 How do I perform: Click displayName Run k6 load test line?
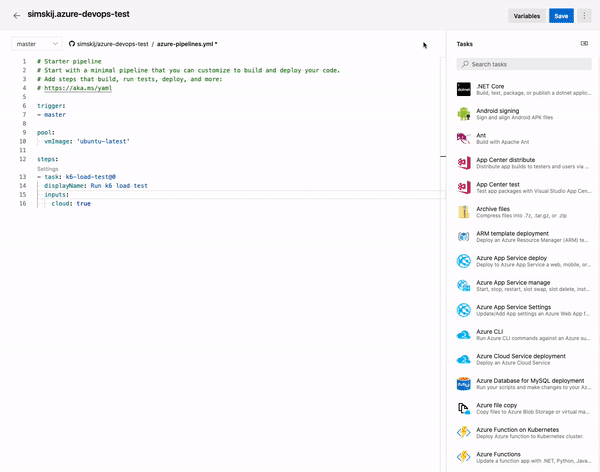click(96, 186)
